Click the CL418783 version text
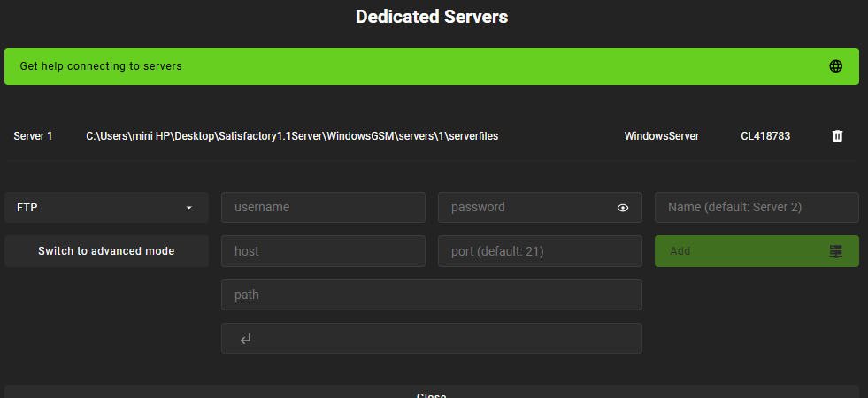 tap(765, 136)
